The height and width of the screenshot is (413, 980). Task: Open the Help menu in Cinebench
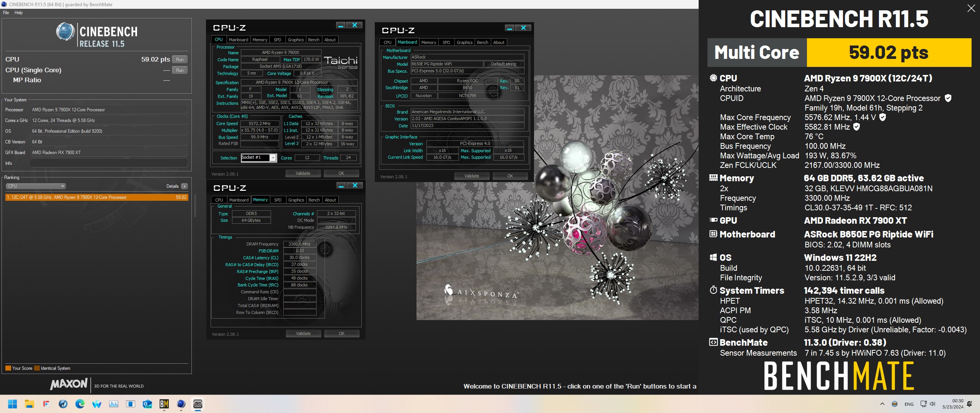click(x=19, y=13)
